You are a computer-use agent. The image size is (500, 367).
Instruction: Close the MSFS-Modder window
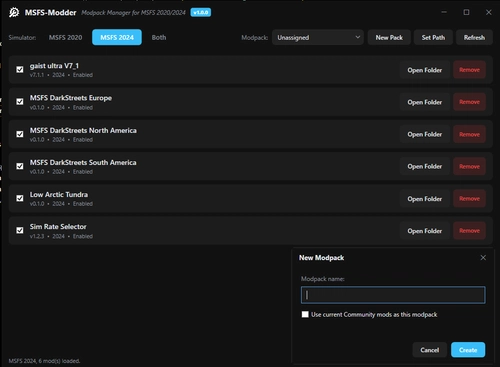[489, 12]
